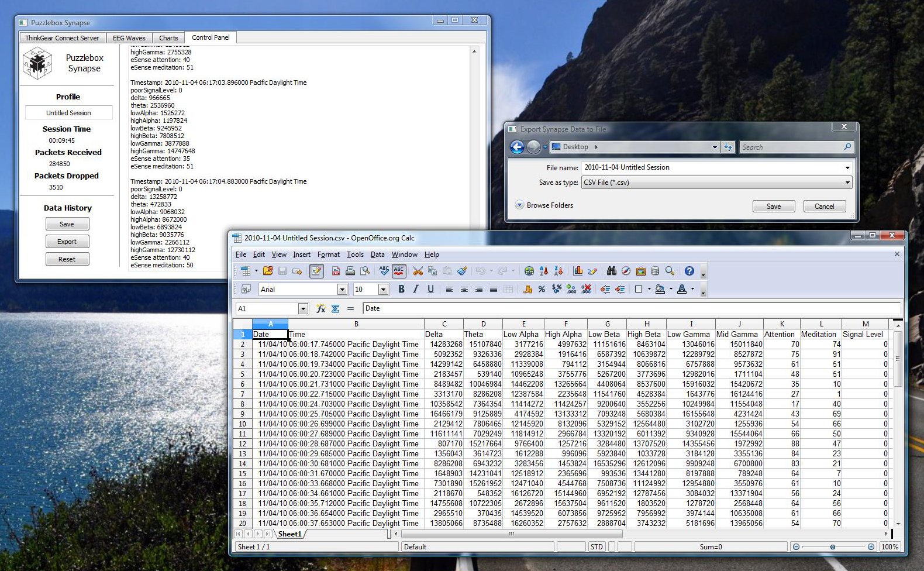Screen dimensions: 924x571
Task: Open the Arial font name dropdown
Action: tap(342, 289)
